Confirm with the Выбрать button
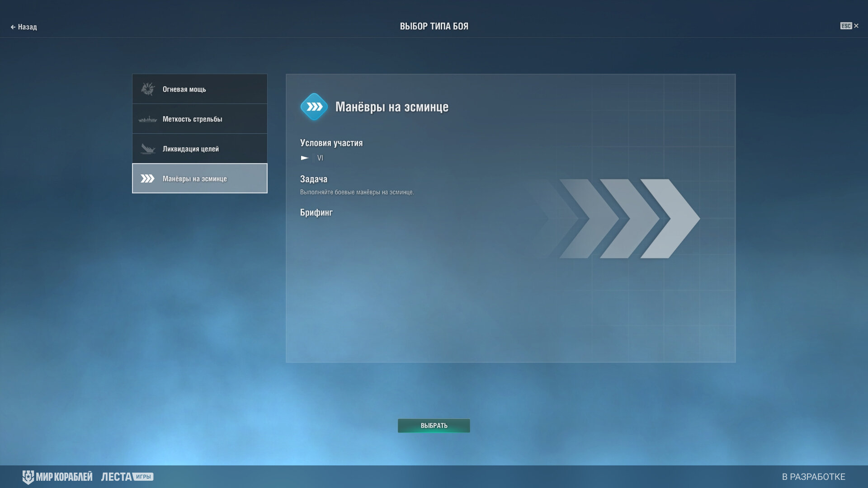 434,426
